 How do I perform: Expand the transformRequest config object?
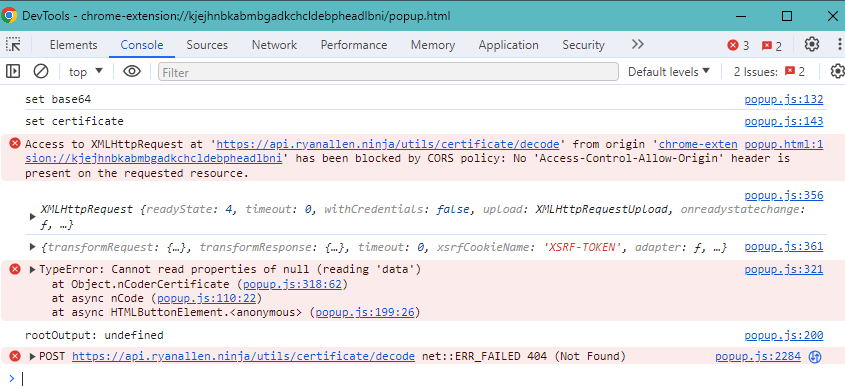pyautogui.click(x=33, y=247)
